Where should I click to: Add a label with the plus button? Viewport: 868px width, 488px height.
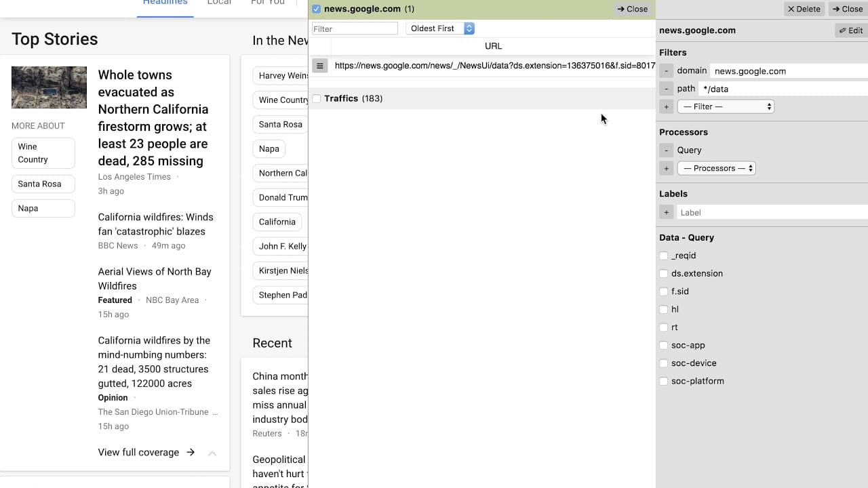point(667,213)
